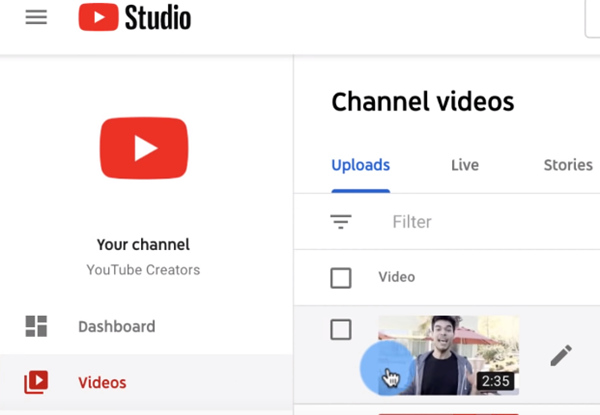Go to Dashboard via sidebar label
The height and width of the screenshot is (415, 600).
[x=117, y=326]
